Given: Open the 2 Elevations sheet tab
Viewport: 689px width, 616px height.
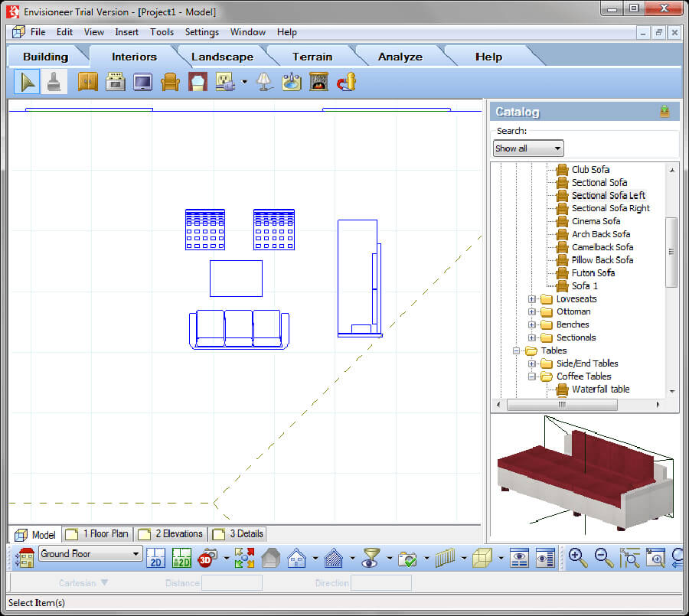Looking at the screenshot, I should point(171,534).
